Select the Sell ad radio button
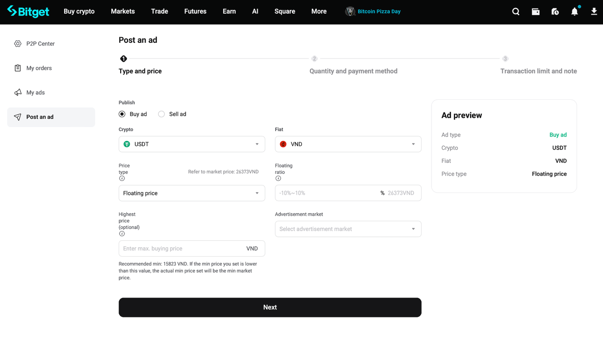Viewport: 603px width, 364px height. coord(162,114)
